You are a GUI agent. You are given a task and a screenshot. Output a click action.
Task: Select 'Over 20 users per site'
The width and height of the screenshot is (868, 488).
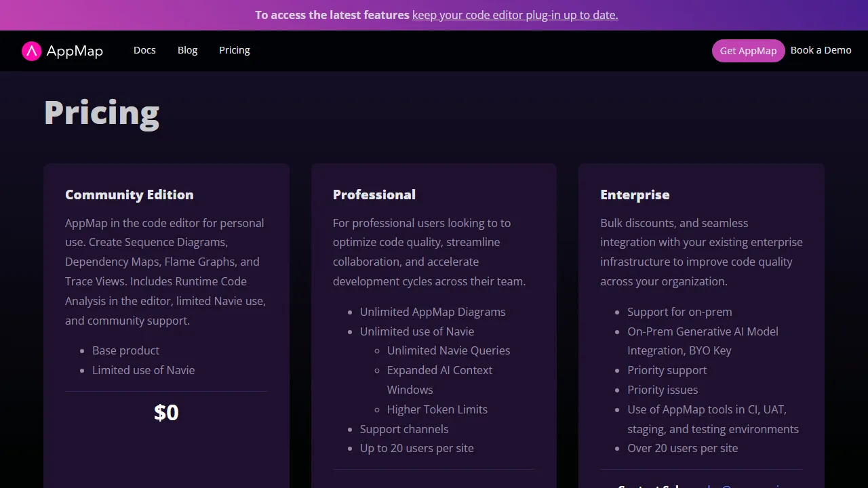pos(683,448)
